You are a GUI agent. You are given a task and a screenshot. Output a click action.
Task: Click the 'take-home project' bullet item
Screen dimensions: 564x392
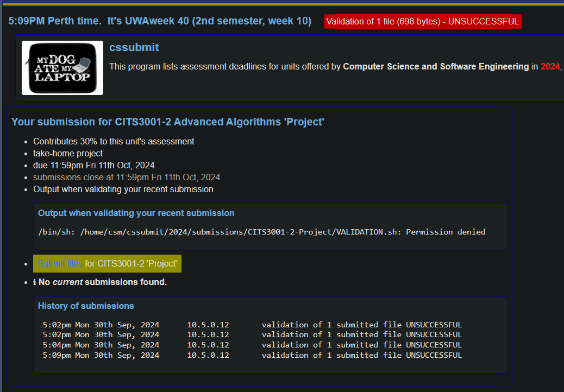point(68,154)
